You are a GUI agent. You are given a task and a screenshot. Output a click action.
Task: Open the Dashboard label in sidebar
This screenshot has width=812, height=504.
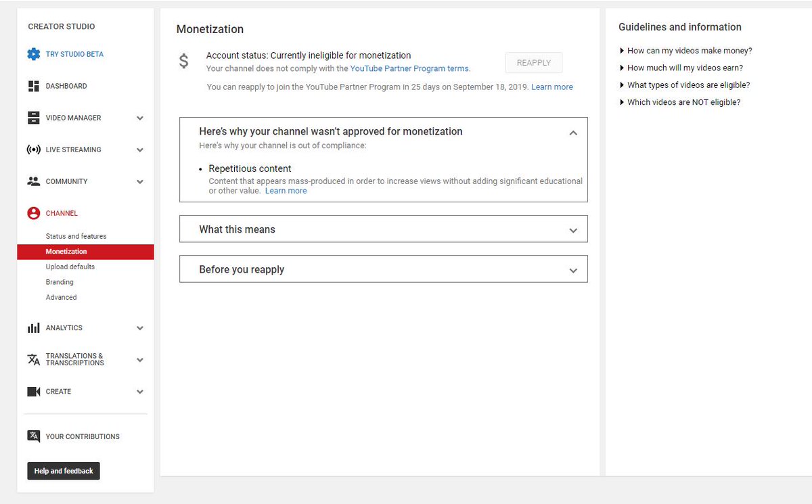coord(66,86)
